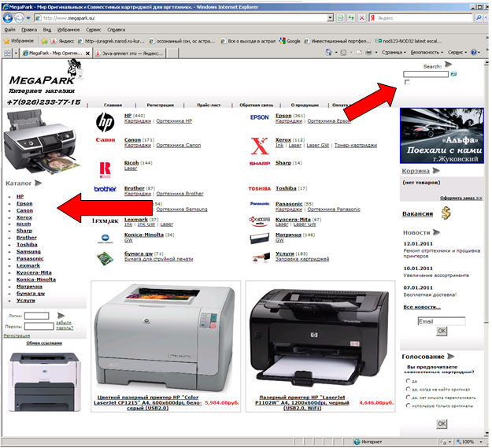Click the Логин input field
Screen dimensions: 492x448
coord(37,316)
